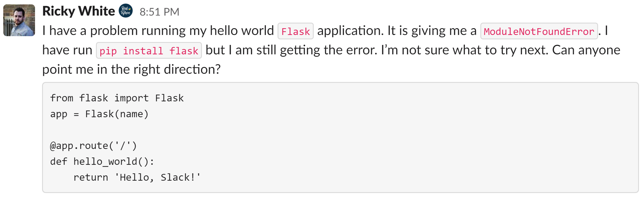Viewport: 644px width, 198px height.
Task: Select the inline Flask code snippet
Action: coord(295,31)
